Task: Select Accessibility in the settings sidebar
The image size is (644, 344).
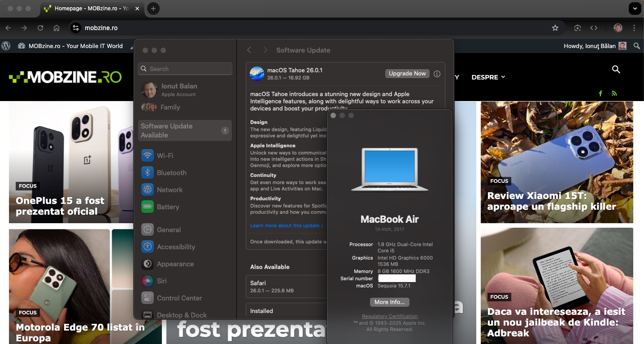Action: [x=175, y=247]
